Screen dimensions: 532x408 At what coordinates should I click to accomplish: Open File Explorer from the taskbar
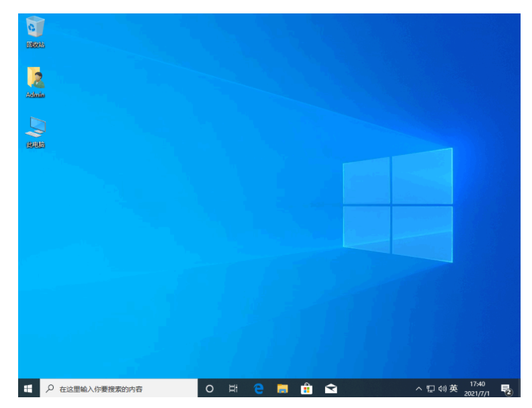click(x=283, y=389)
